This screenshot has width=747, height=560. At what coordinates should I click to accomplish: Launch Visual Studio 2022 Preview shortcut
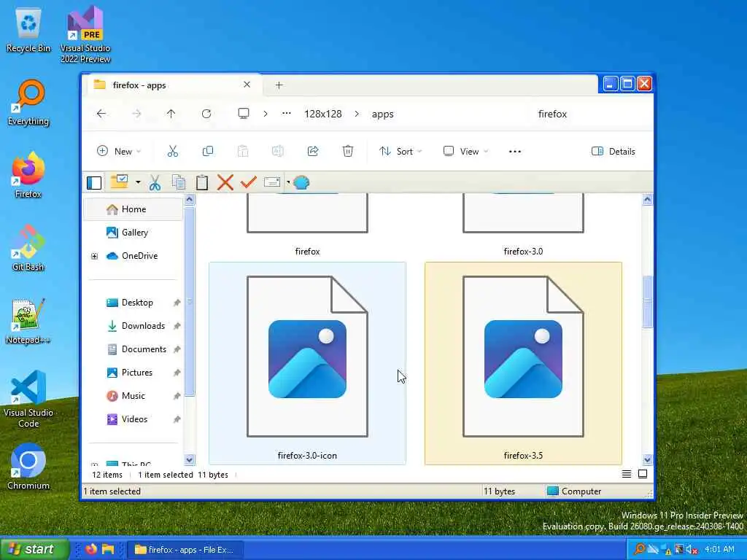coord(85,34)
